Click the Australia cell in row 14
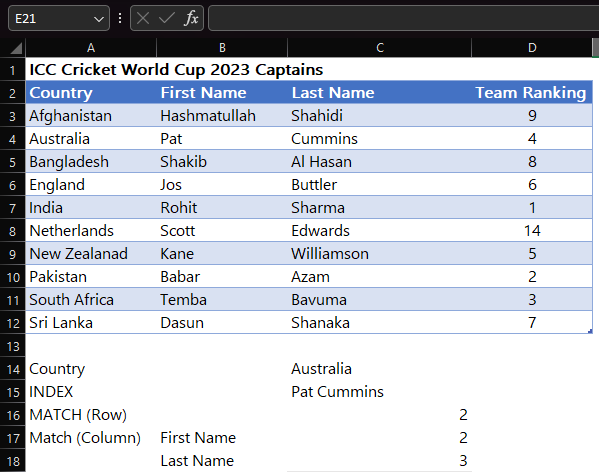Screen dimensions: 599x472 point(379,369)
